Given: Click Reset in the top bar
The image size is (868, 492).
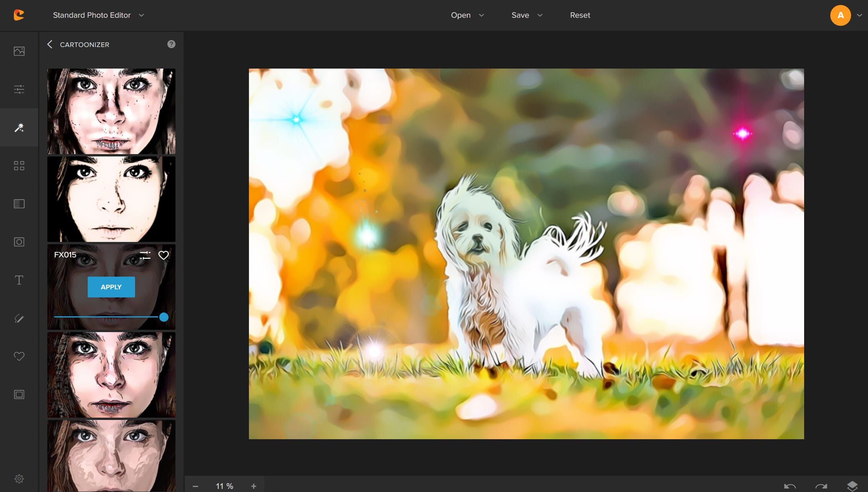Looking at the screenshot, I should (580, 15).
